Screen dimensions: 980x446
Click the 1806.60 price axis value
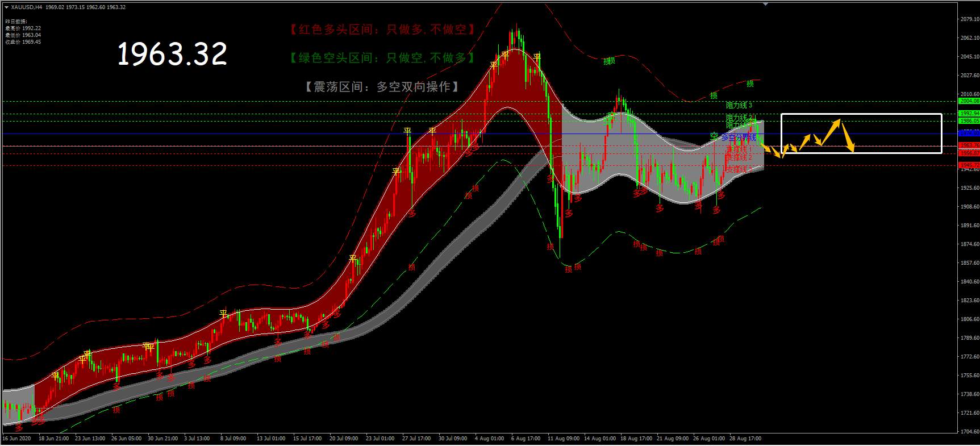[970, 319]
